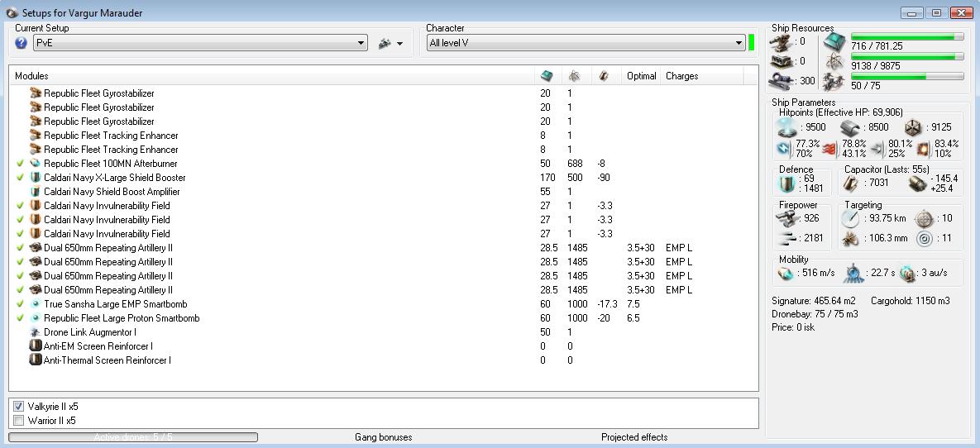Click the volley damage icon showing 2181
980x448 pixels.
786,238
